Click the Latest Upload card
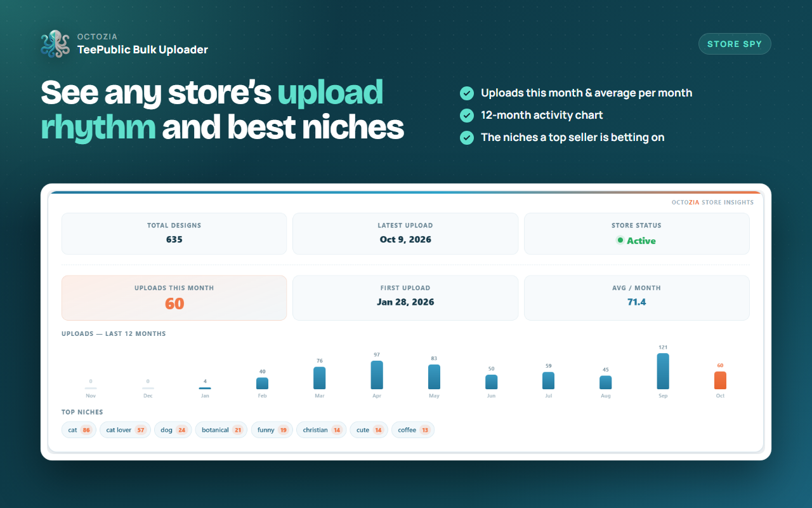Screen dimensions: 812x508 click(x=405, y=234)
